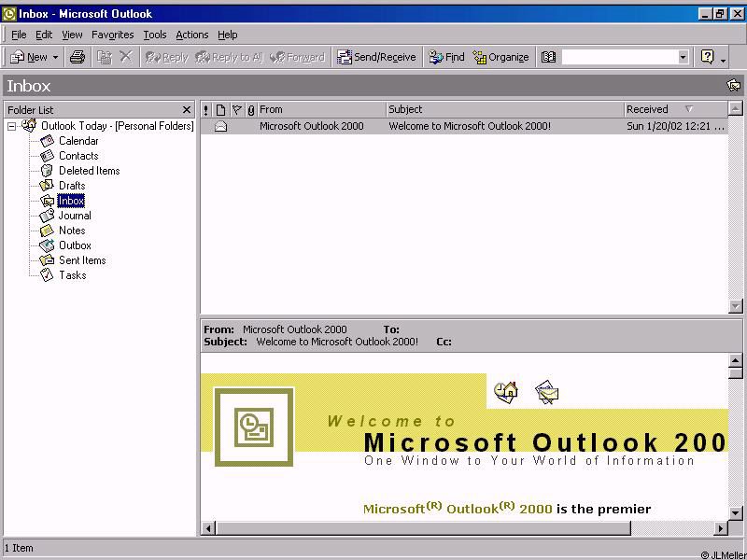Sort by the Received column header
Image resolution: width=747 pixels, height=560 pixels.
676,109
